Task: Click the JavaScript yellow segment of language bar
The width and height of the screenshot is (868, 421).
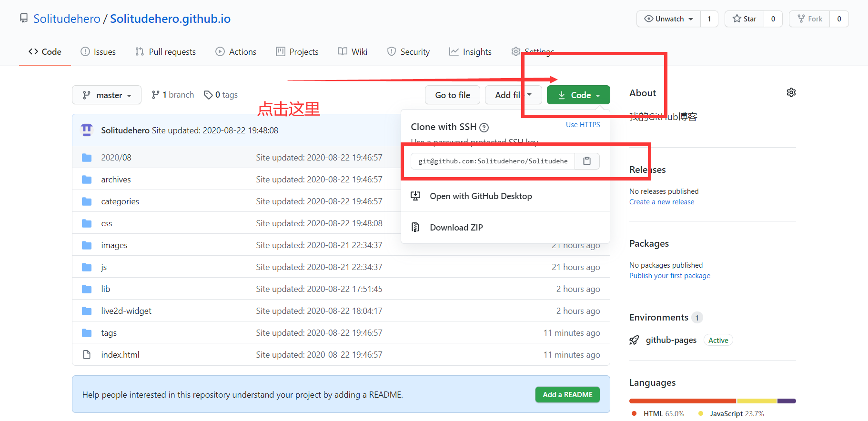Action: [x=757, y=401]
